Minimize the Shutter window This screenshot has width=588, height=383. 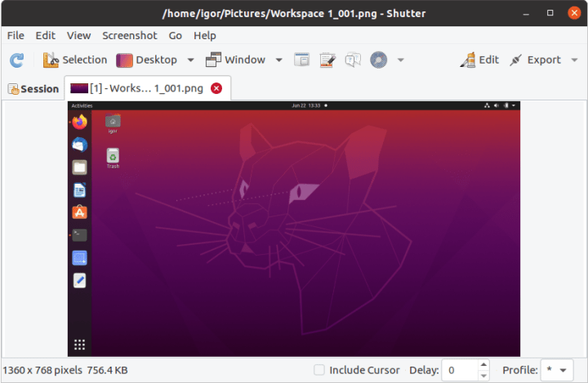[526, 14]
